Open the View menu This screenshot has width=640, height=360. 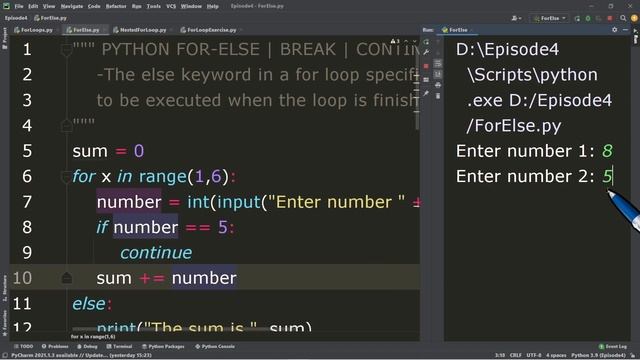[x=49, y=6]
